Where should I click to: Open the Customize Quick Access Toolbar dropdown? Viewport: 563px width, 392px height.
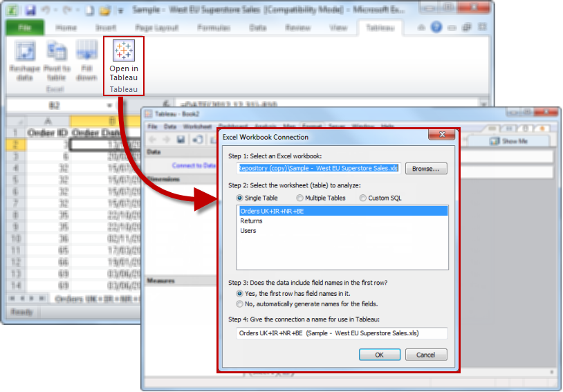[x=121, y=11]
